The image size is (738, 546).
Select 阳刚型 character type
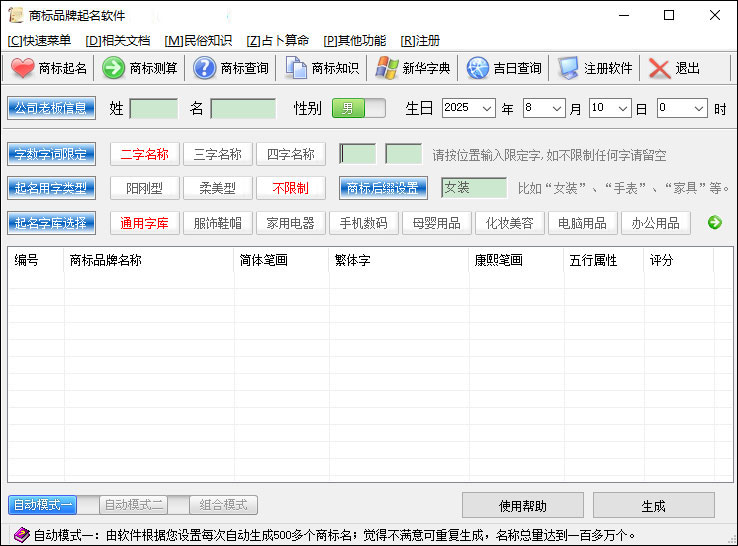point(144,188)
